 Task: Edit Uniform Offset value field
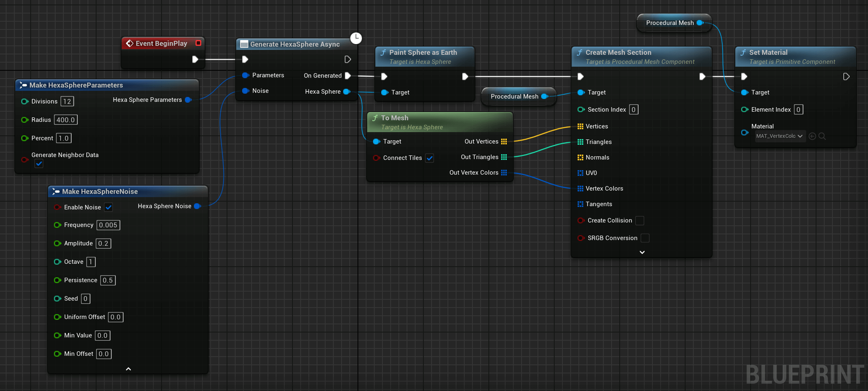pyautogui.click(x=116, y=317)
